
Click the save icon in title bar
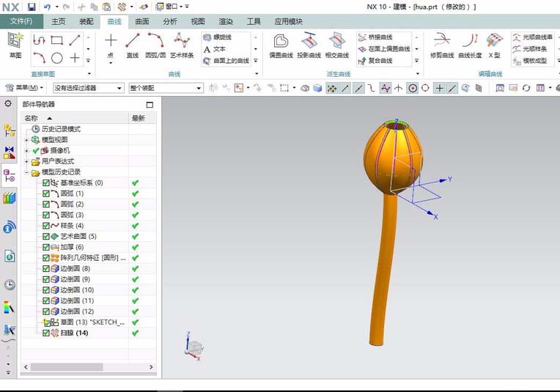point(32,7)
